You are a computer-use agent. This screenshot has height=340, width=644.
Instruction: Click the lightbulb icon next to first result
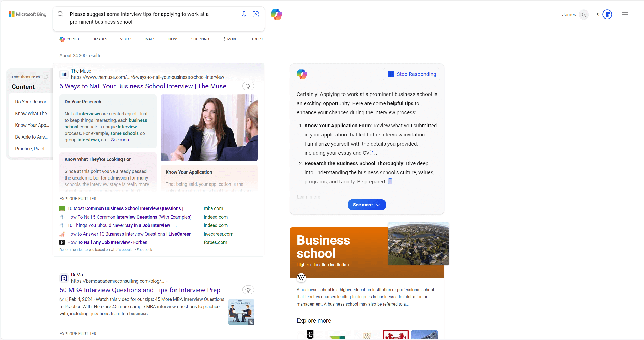(248, 86)
